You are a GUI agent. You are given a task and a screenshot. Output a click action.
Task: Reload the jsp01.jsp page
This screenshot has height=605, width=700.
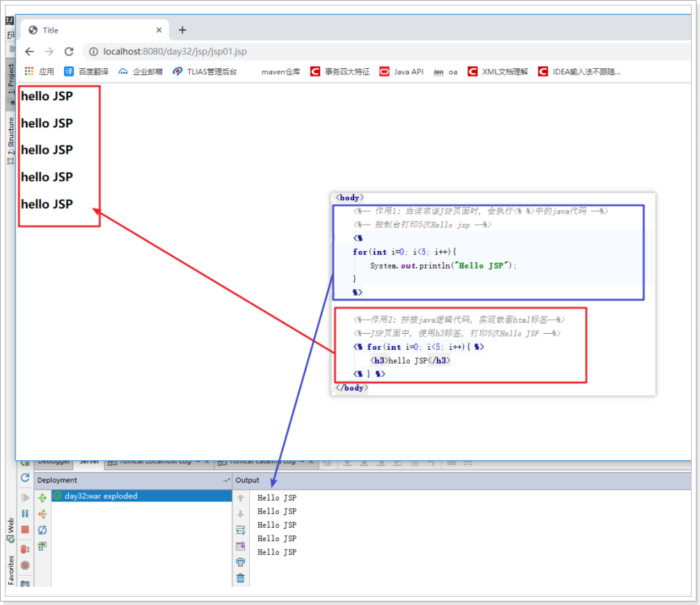pos(69,51)
